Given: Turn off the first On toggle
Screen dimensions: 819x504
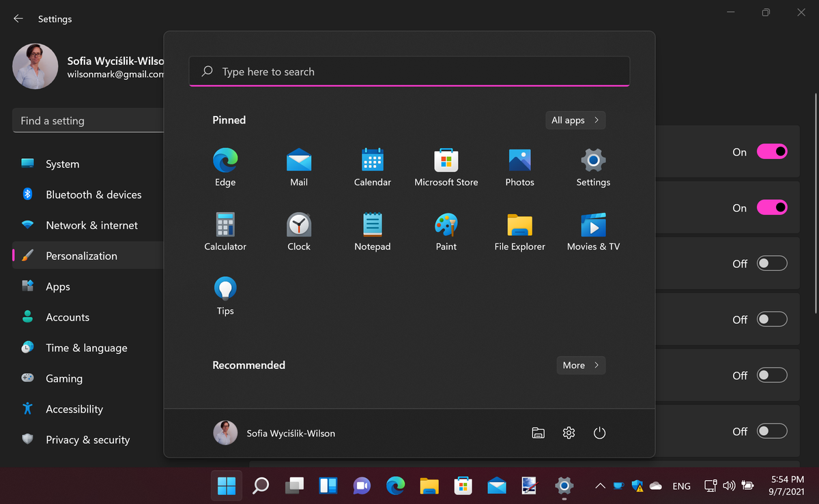Looking at the screenshot, I should click(772, 151).
